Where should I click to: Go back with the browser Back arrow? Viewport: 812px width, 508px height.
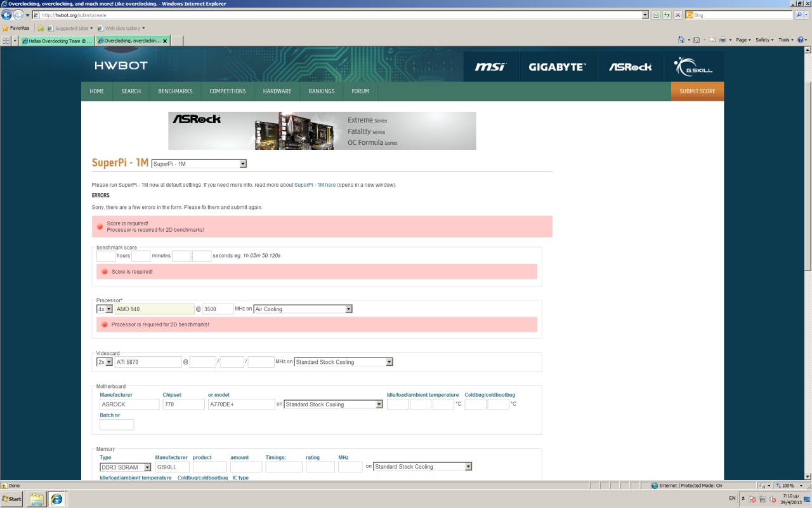(7, 15)
